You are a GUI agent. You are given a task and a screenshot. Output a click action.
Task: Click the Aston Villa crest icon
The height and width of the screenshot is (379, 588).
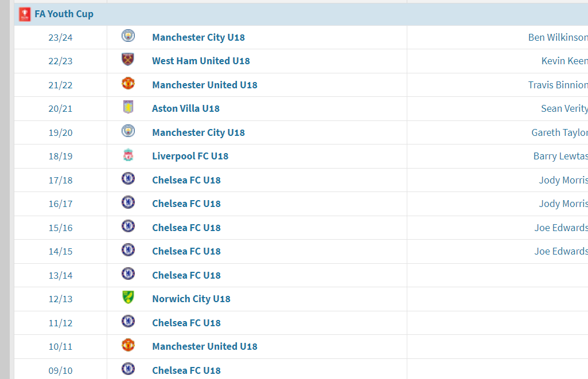128,107
